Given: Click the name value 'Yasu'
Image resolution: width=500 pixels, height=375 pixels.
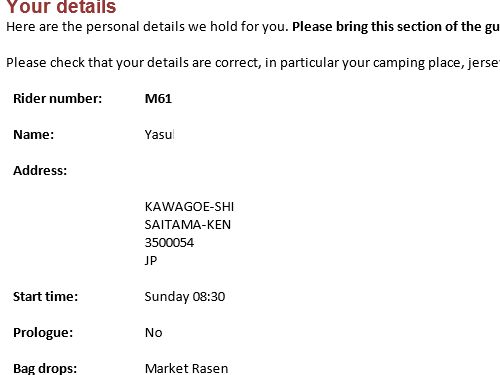Looking at the screenshot, I should tap(159, 135).
